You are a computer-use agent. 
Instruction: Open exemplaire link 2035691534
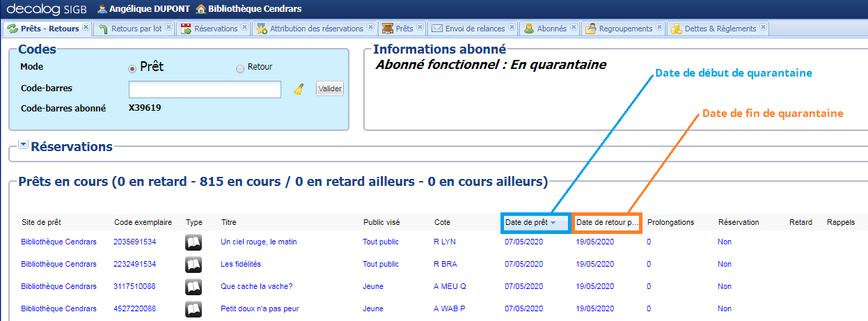[135, 242]
